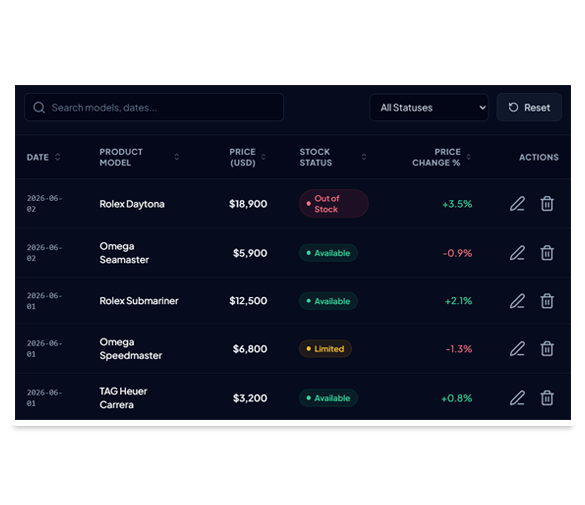Click the $6,800 price cell
585x505 pixels.
click(250, 349)
